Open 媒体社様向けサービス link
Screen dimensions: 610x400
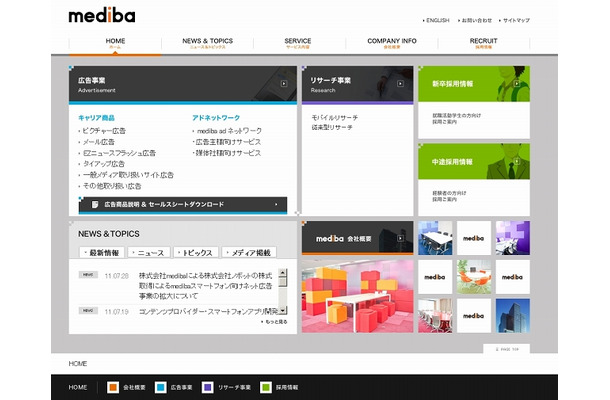coord(228,153)
